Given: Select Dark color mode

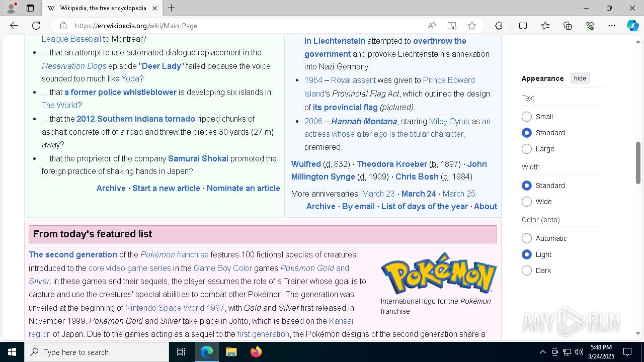Looking at the screenshot, I should pyautogui.click(x=527, y=270).
